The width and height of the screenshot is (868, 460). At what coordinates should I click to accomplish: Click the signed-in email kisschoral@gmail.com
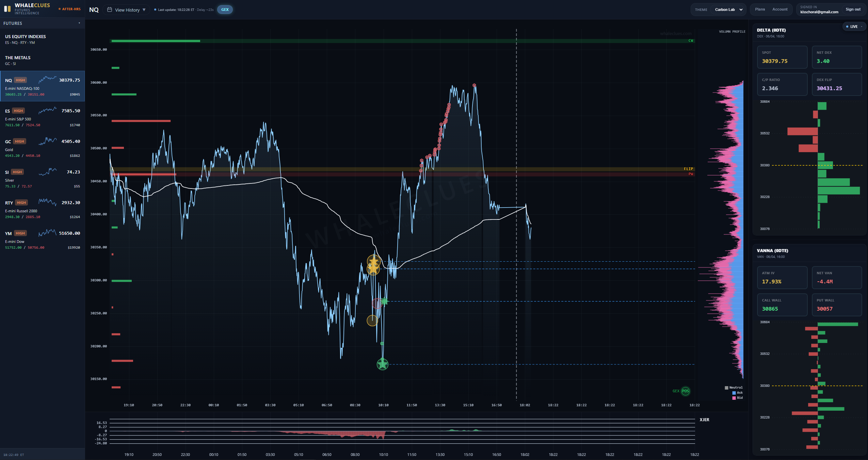[819, 12]
